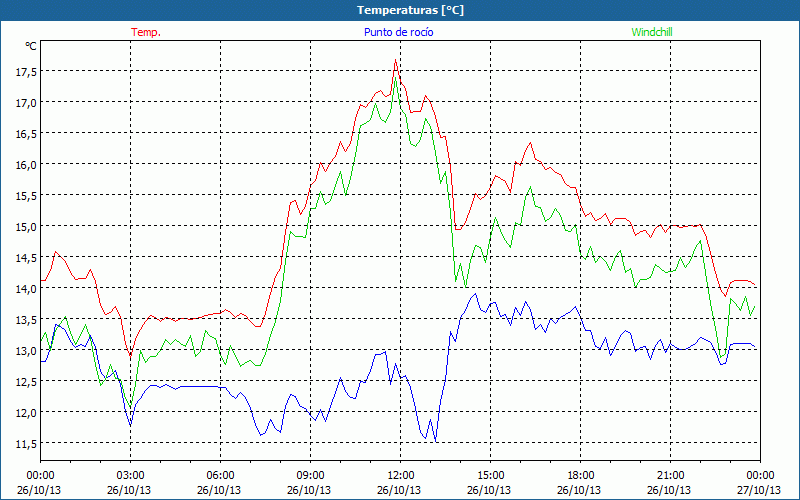800x500 pixels.
Task: Click the °C axis unit label
Action: click(x=31, y=46)
